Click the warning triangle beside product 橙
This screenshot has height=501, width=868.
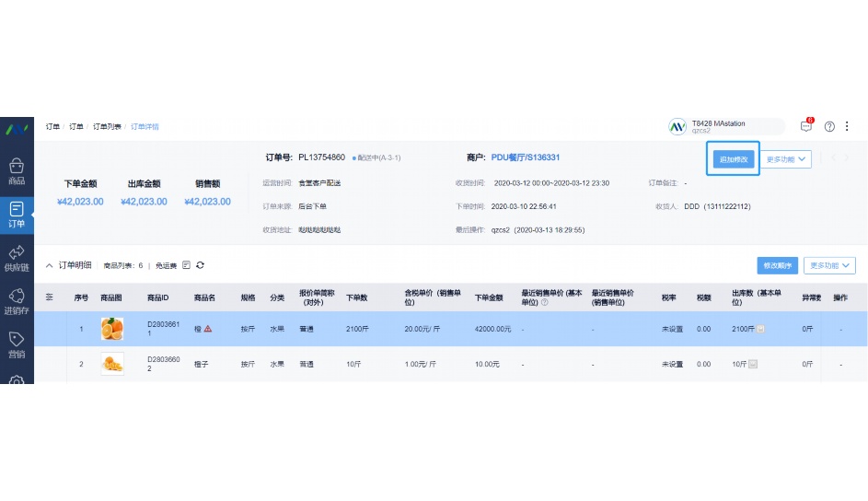click(208, 329)
